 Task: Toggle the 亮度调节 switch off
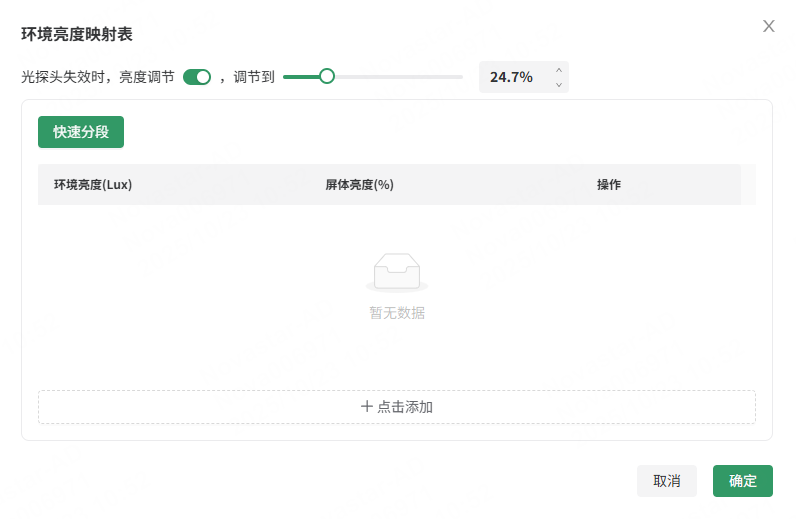197,77
